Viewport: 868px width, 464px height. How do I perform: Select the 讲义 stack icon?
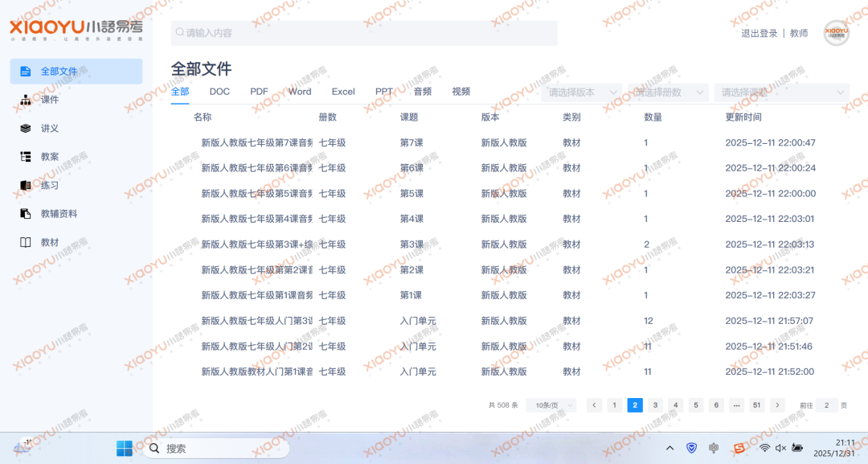pos(26,129)
